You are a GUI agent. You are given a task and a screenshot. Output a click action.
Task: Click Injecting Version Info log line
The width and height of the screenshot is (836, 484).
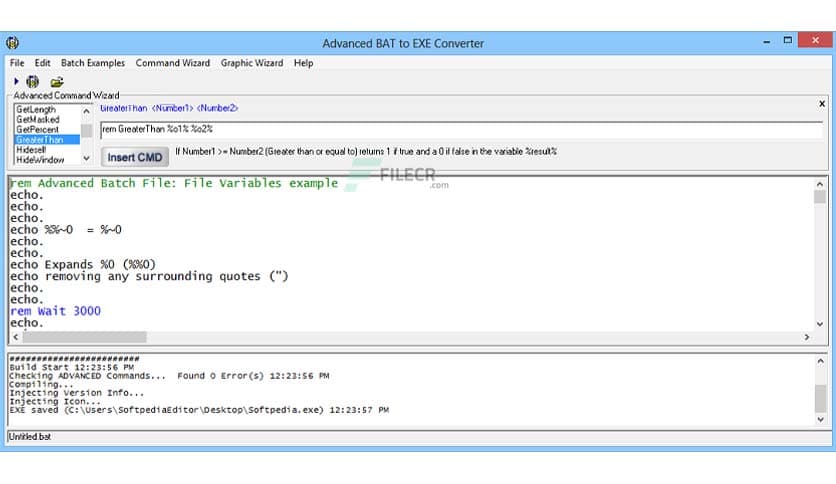pyautogui.click(x=76, y=393)
